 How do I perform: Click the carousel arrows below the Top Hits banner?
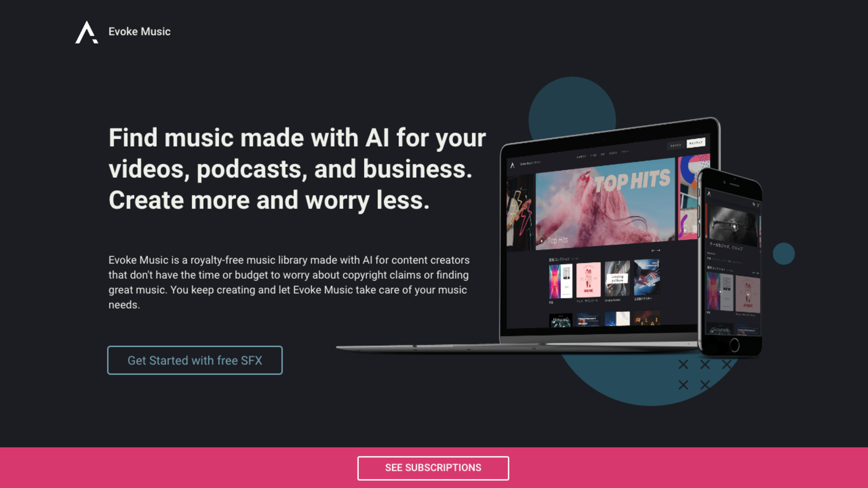656,251
